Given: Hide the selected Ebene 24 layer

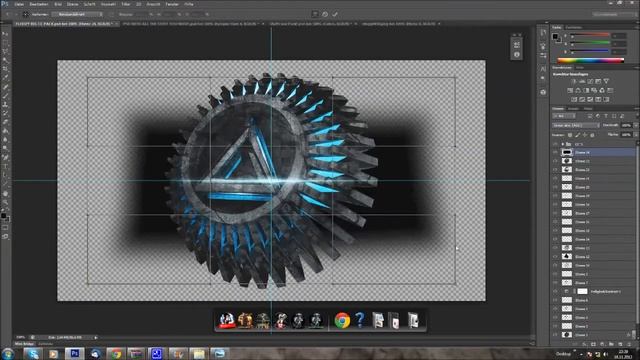Looking at the screenshot, I should 555,152.
